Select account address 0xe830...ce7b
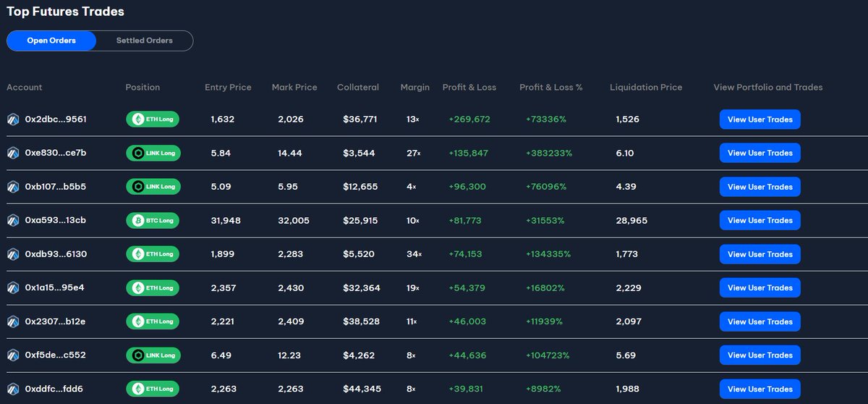 [56, 153]
